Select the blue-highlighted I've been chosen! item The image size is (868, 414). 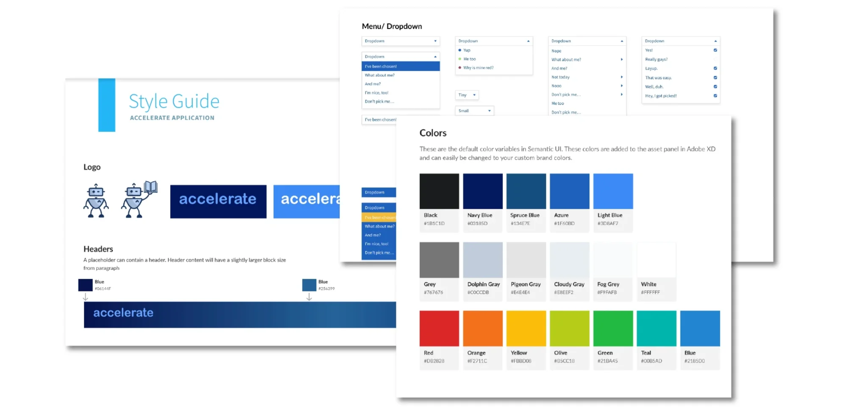[401, 66]
